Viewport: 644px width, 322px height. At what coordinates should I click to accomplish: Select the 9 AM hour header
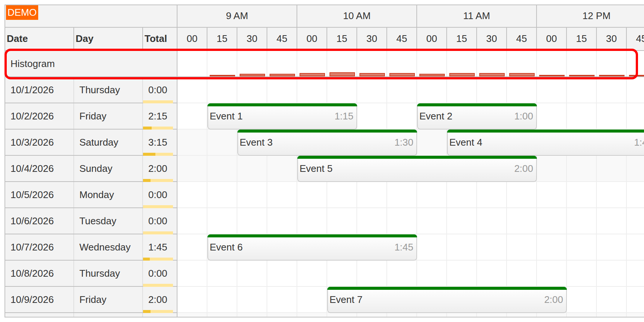pos(237,16)
